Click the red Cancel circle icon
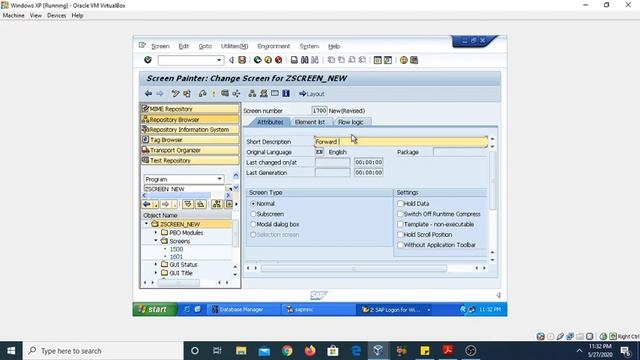The height and width of the screenshot is (360, 640). 278,60
